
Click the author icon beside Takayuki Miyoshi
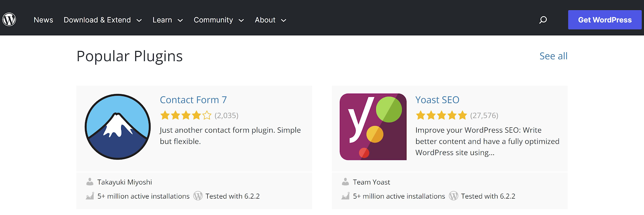(x=90, y=182)
